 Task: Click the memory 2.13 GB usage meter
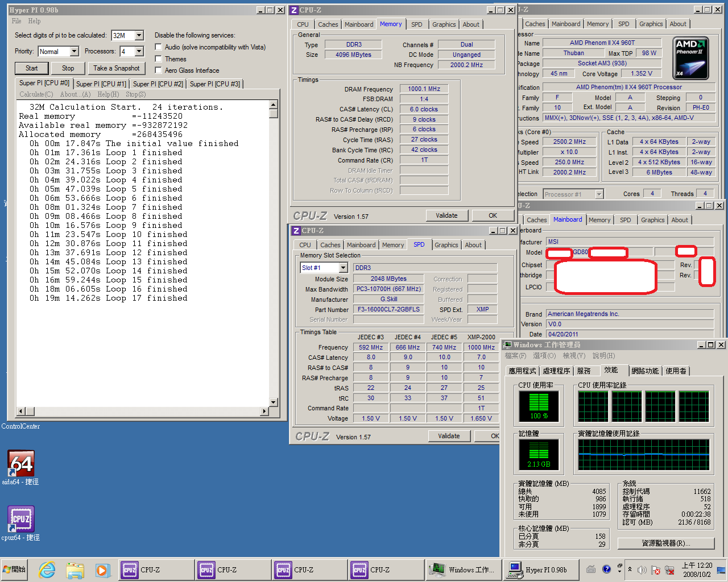point(538,454)
